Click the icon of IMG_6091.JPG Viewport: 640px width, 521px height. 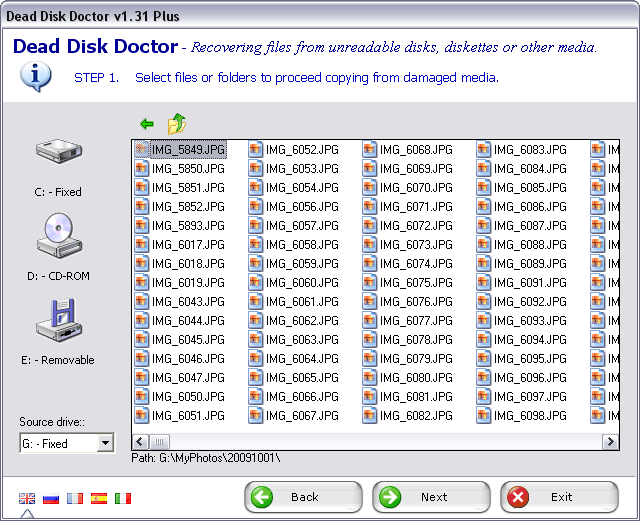[483, 283]
